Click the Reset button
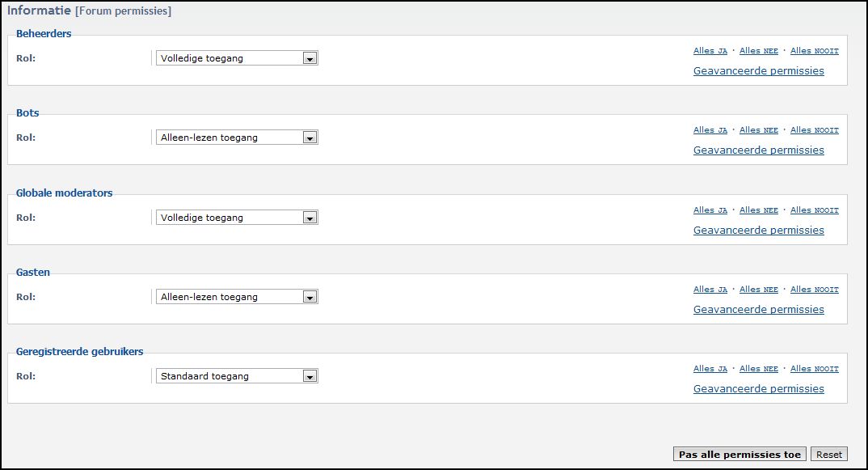The image size is (868, 470). pos(828,455)
